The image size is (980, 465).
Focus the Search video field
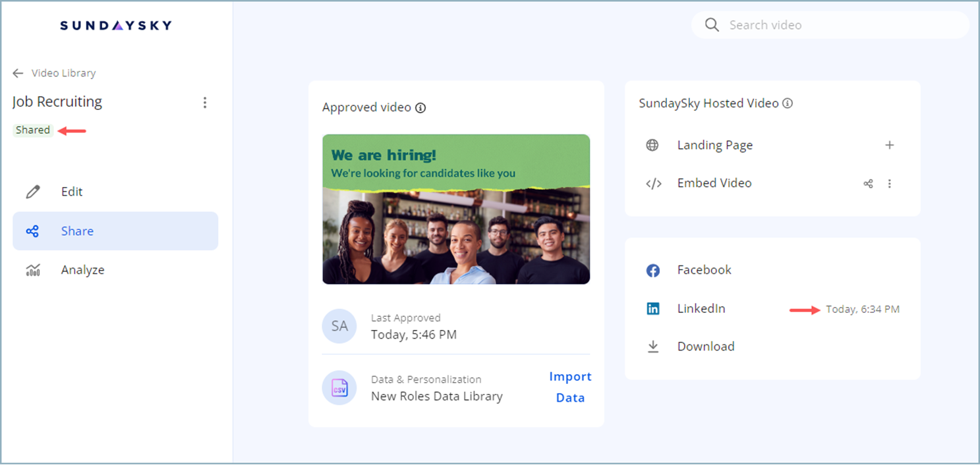tap(830, 25)
